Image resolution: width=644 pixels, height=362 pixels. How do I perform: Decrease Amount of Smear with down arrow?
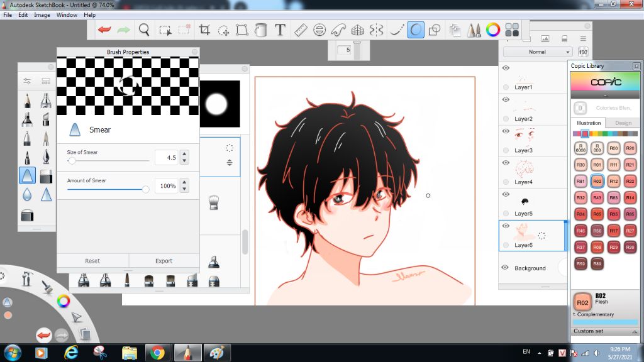[184, 189]
